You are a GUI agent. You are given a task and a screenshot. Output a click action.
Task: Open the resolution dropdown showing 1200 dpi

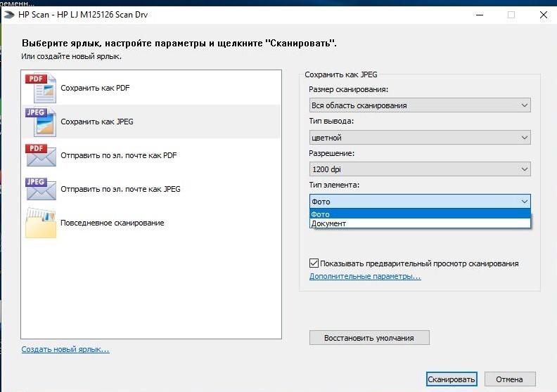[x=420, y=169]
